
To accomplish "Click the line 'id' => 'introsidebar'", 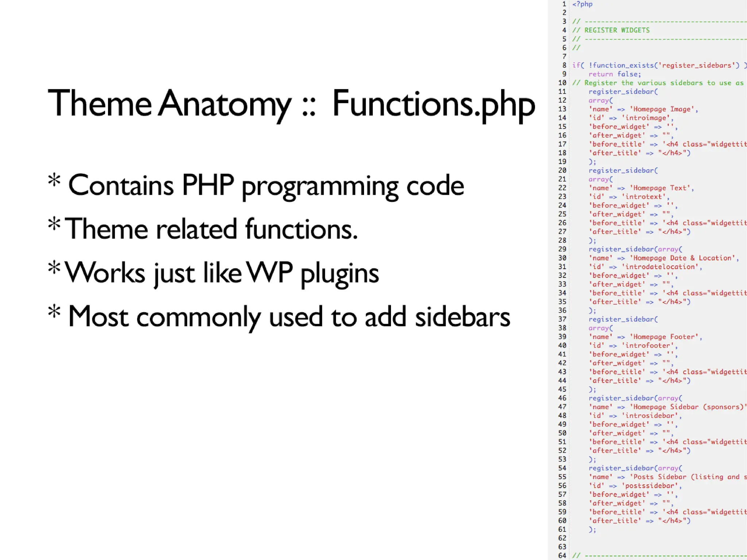I will 635,416.
